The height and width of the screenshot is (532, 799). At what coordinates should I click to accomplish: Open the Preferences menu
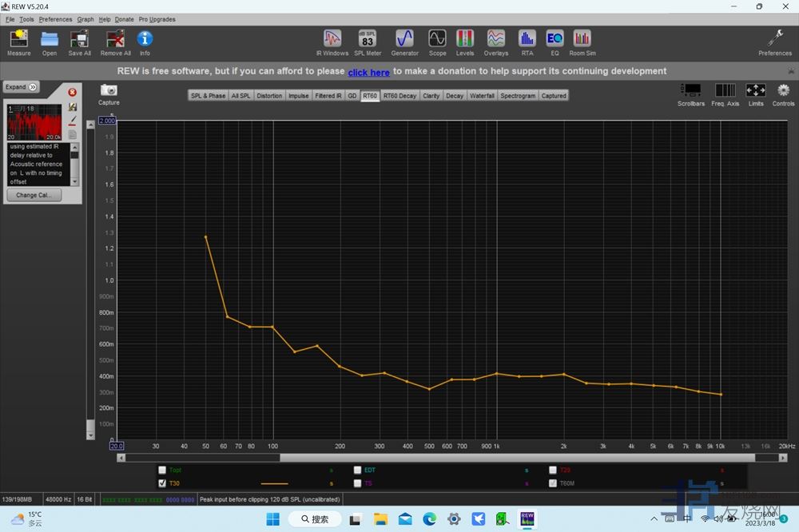click(55, 19)
